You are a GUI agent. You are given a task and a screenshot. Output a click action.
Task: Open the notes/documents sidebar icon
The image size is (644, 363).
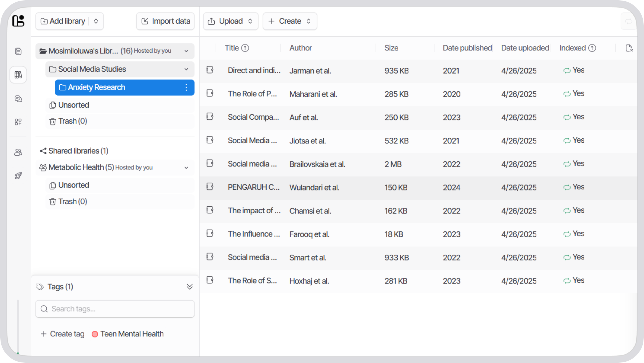[x=18, y=51]
